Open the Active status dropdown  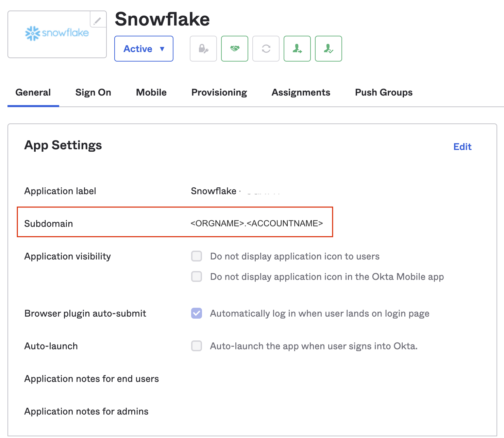click(144, 49)
